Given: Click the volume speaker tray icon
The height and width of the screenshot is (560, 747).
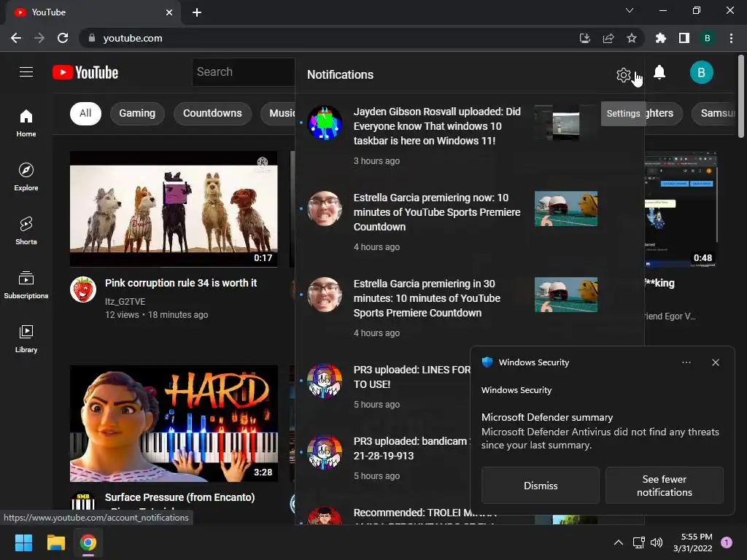Looking at the screenshot, I should (x=657, y=542).
